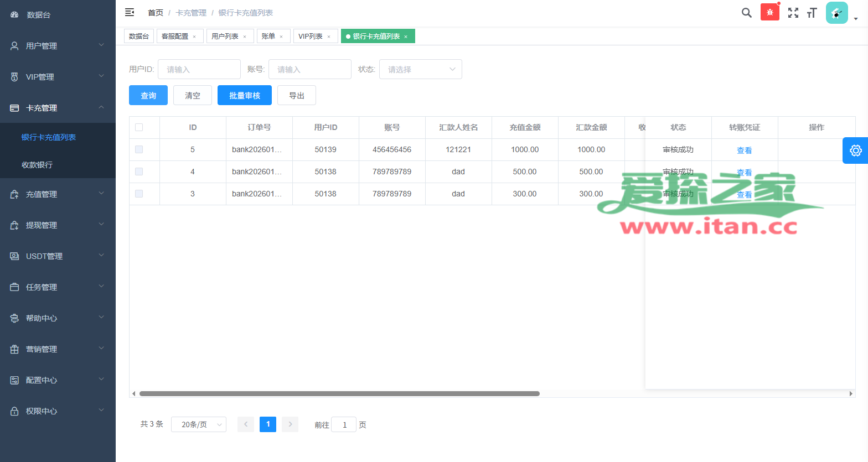
Task: Collapse sidebar with the hamburger icon
Action: 130,12
